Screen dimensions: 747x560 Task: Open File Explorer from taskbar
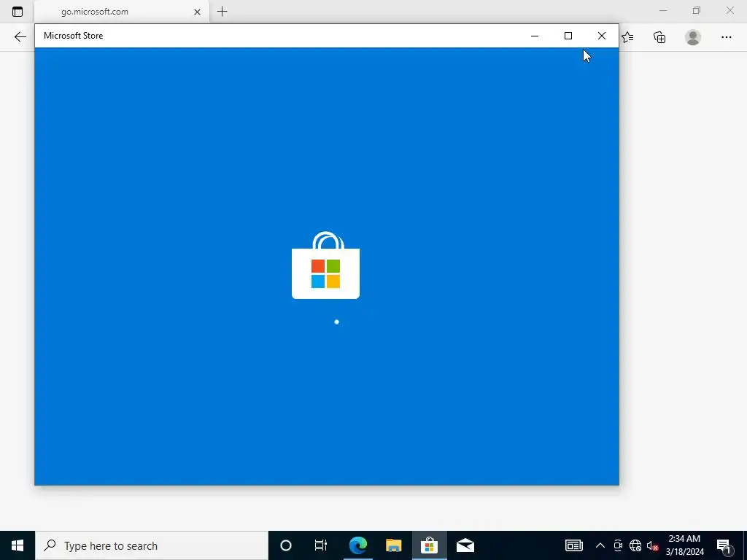[393, 545]
